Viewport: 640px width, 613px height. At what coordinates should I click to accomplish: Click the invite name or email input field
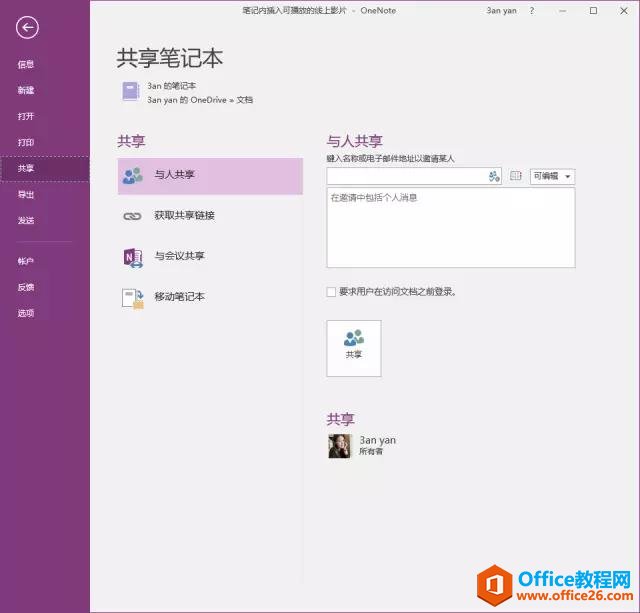click(x=406, y=177)
